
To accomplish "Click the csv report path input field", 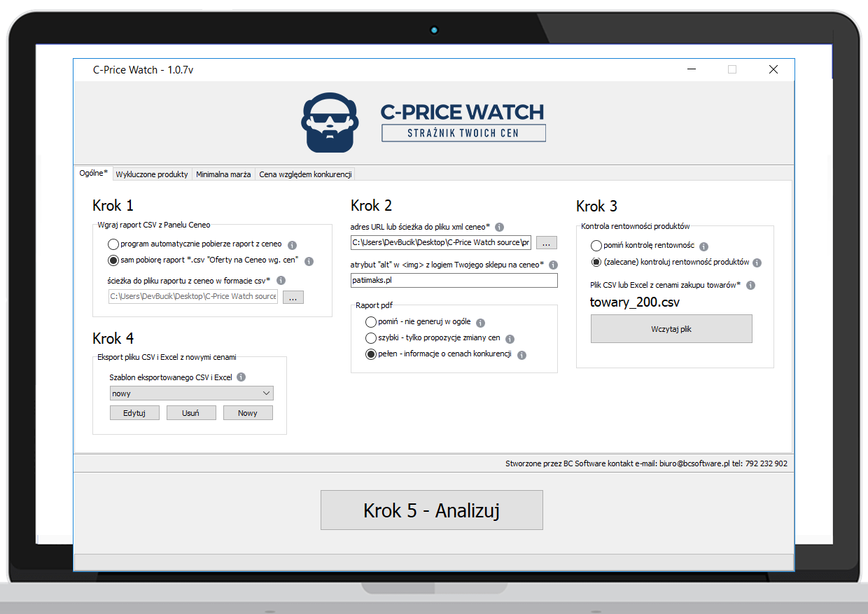I will (x=193, y=297).
